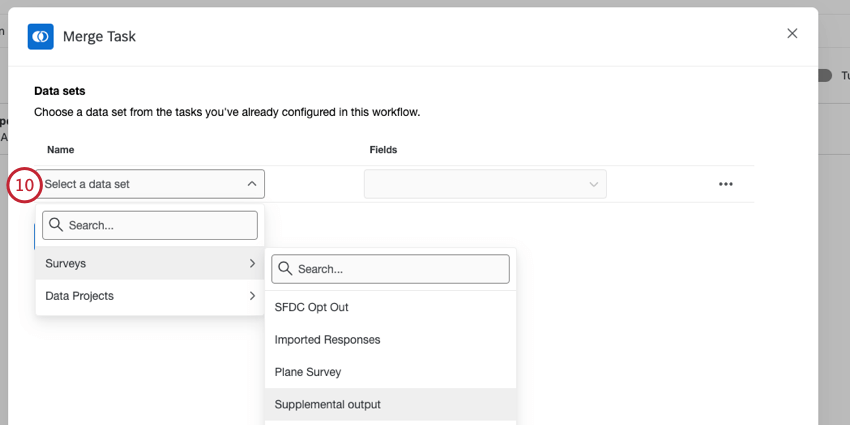Image resolution: width=850 pixels, height=425 pixels.
Task: Collapse the data set dropdown using its chevron
Action: pyautogui.click(x=250, y=184)
